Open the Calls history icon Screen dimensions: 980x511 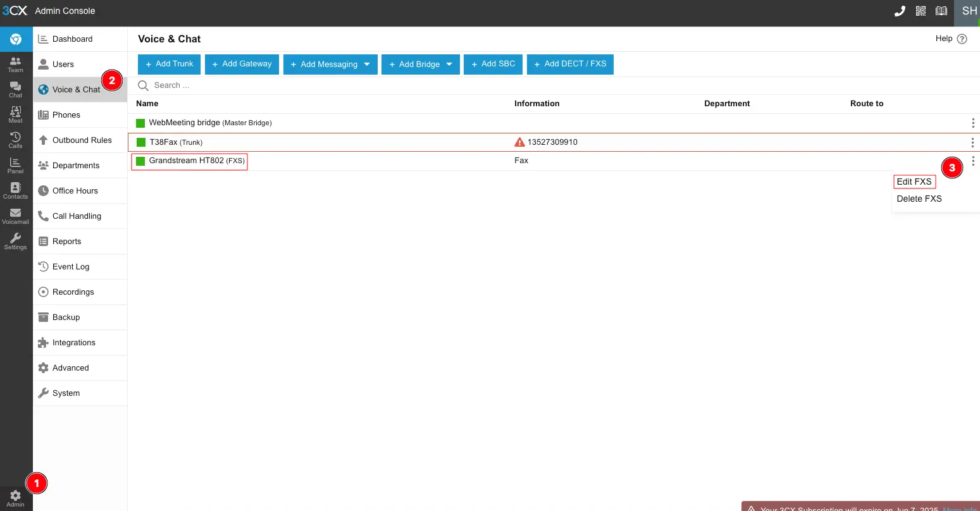tap(16, 140)
